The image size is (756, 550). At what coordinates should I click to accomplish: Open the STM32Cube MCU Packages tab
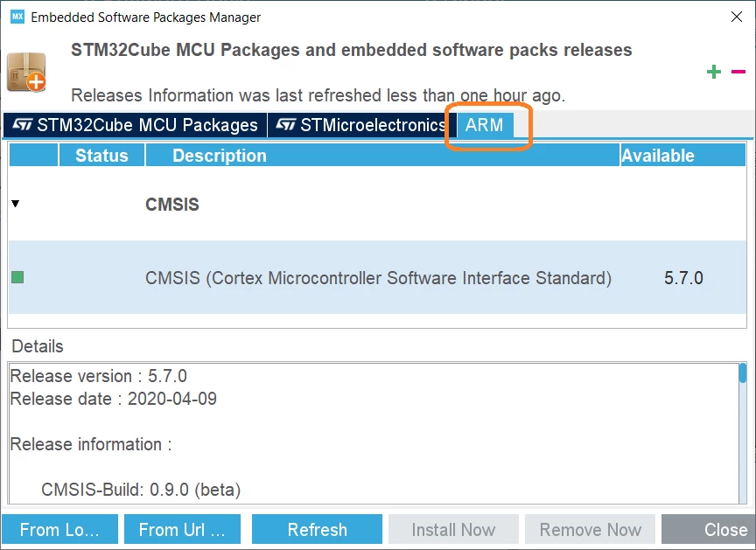(135, 125)
